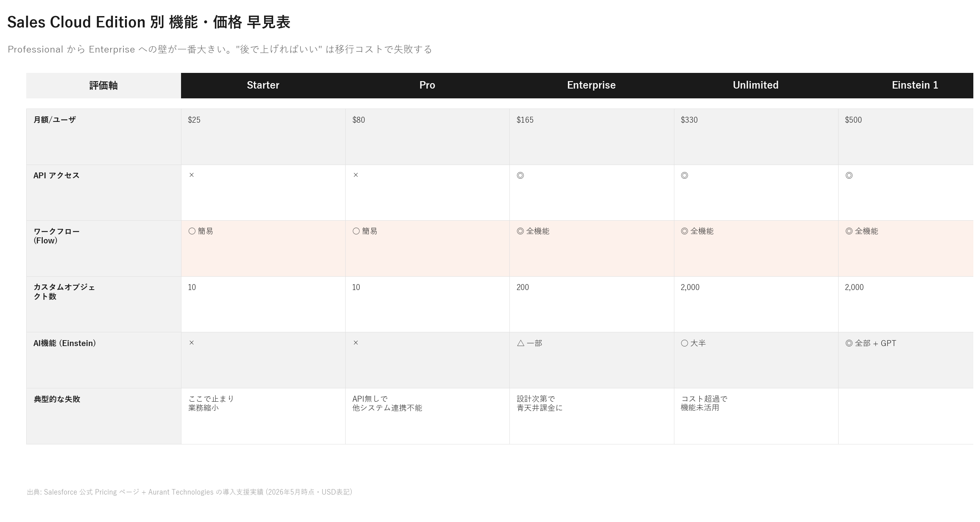Image resolution: width=980 pixels, height=522 pixels.
Task: Click failure note 'コスト超過で 機能未活用'
Action: (x=704, y=403)
